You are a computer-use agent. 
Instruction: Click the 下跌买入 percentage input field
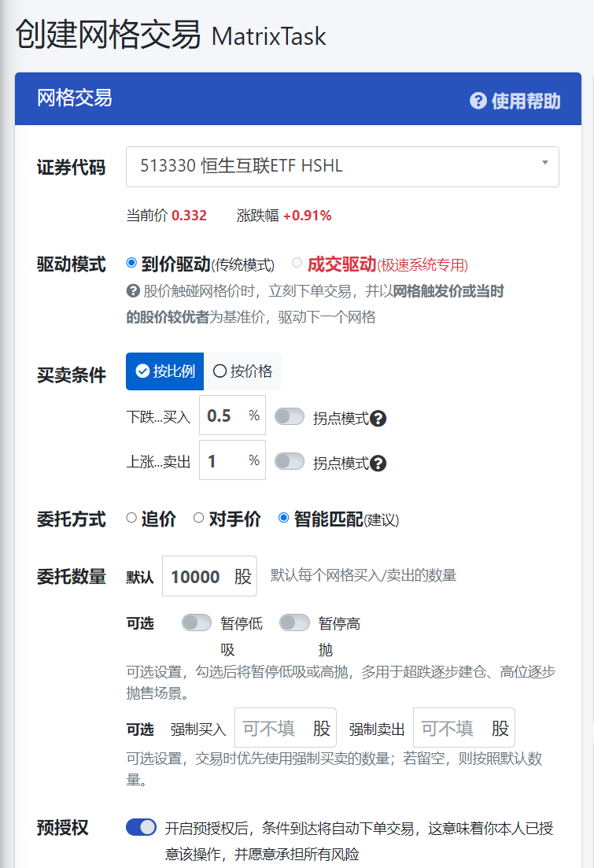pos(223,416)
